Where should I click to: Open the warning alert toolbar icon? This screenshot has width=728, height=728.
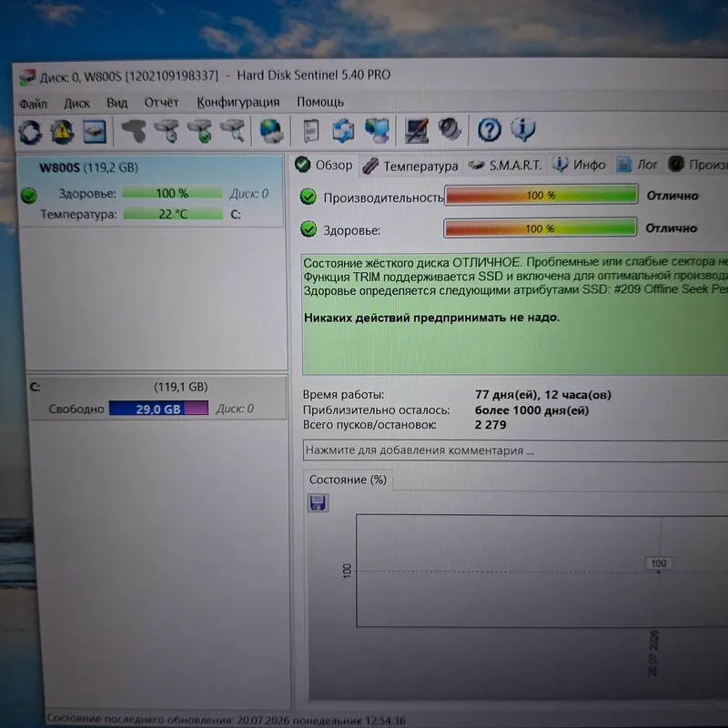[62, 132]
